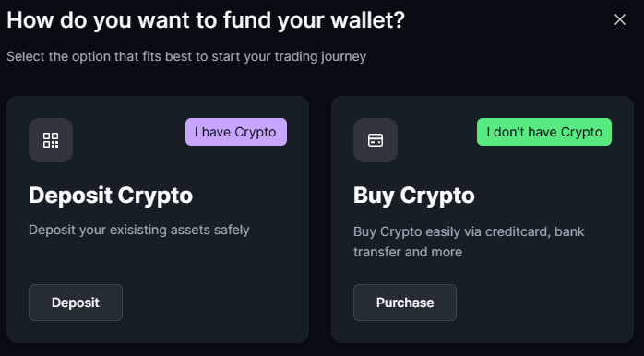Click the Purchase button
Image resolution: width=644 pixels, height=356 pixels.
[405, 303]
